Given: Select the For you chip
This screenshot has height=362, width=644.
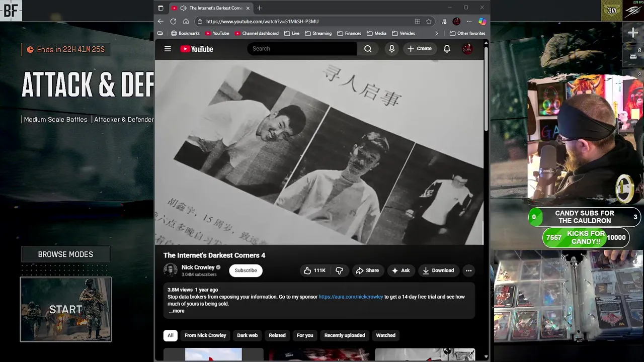Looking at the screenshot, I should coord(305,335).
